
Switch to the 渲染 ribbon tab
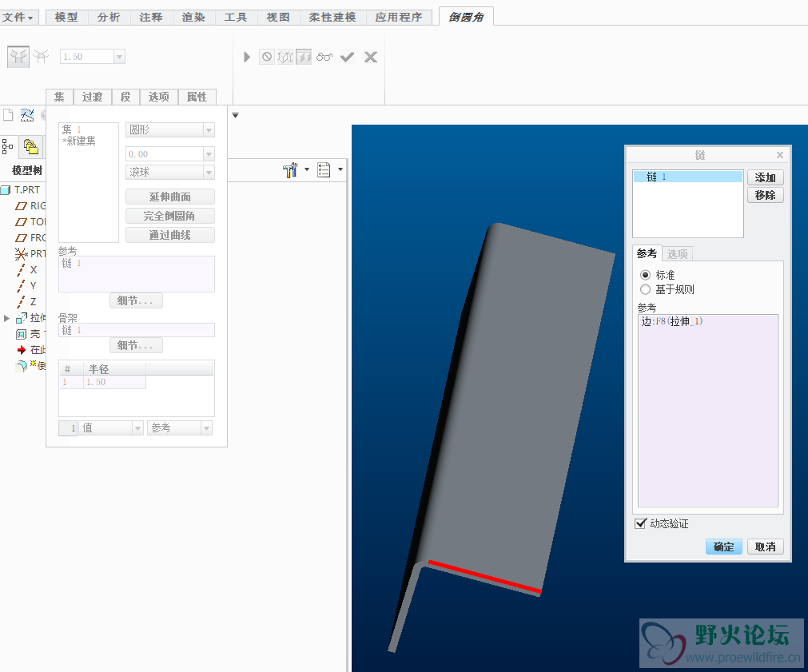(x=193, y=17)
